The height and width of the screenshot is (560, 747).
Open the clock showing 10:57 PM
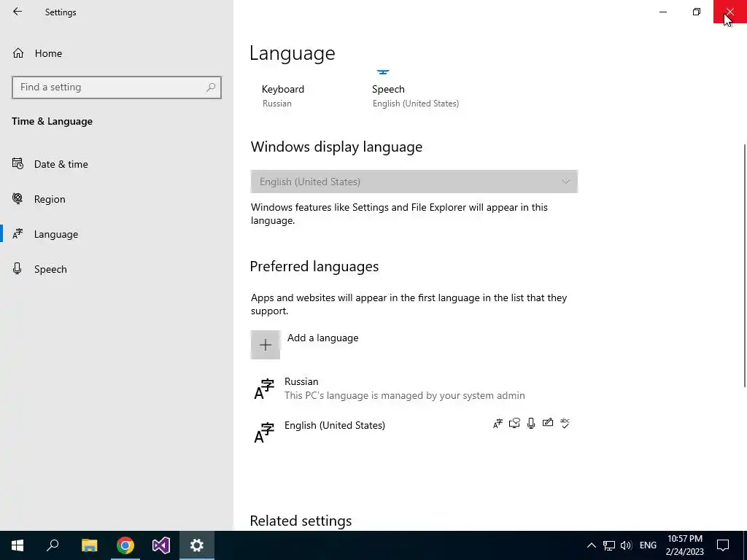(684, 545)
